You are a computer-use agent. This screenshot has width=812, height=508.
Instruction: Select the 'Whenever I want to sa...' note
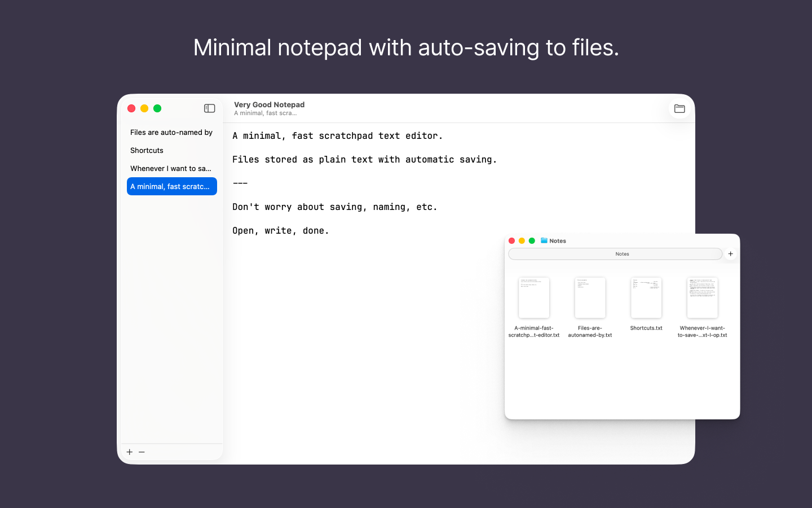(170, 168)
